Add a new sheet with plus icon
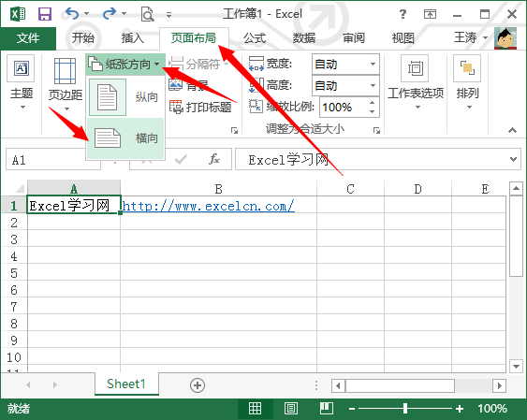The image size is (527, 420). tap(198, 385)
